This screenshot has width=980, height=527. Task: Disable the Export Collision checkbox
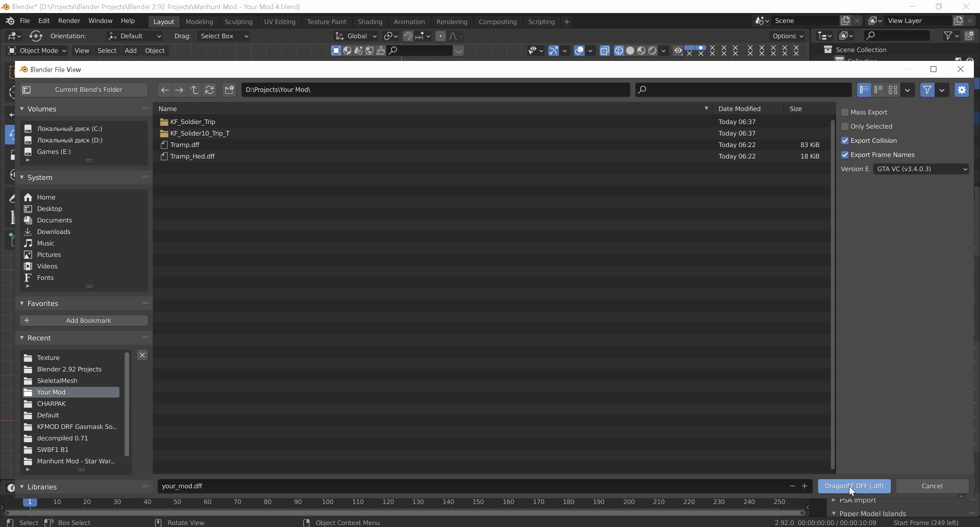[x=845, y=141]
